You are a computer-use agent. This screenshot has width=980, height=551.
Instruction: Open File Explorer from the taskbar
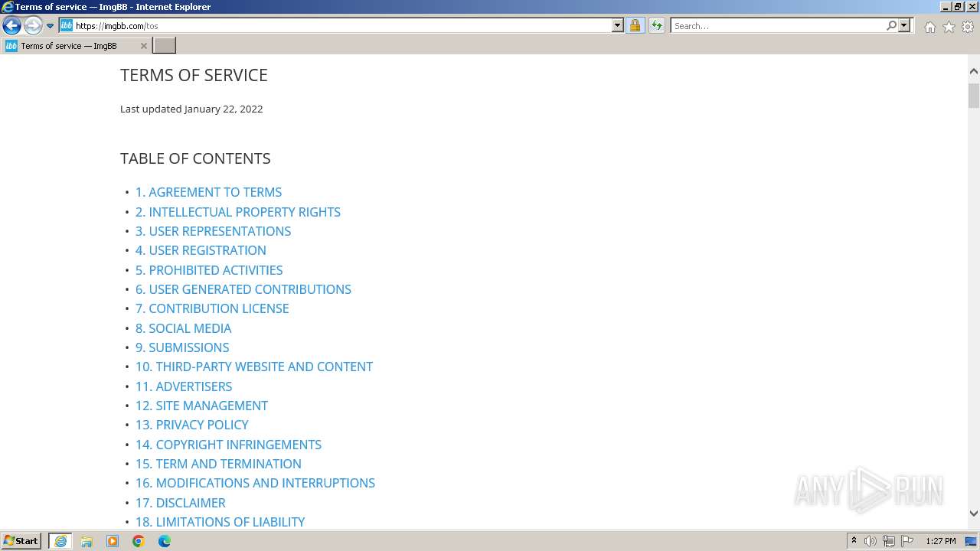coord(87,541)
